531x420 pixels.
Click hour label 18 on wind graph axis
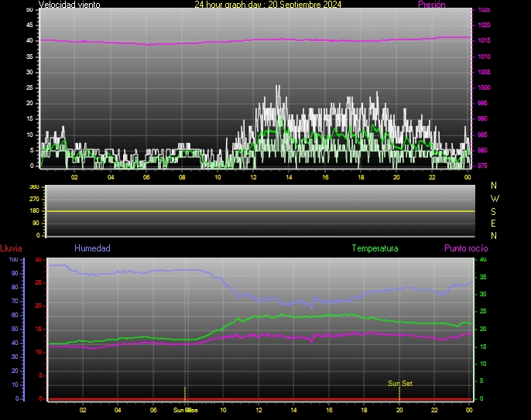point(361,177)
